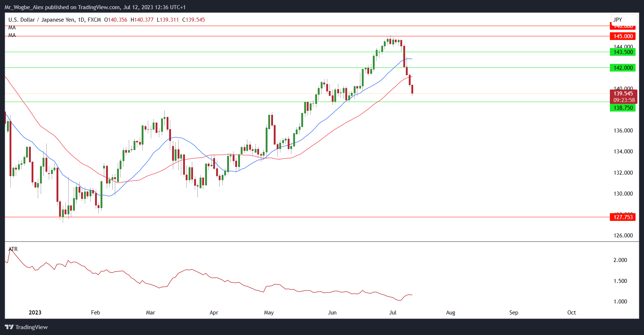644x335 pixels.
Task: Click 132.000 on the price axis
Action: click(623, 173)
